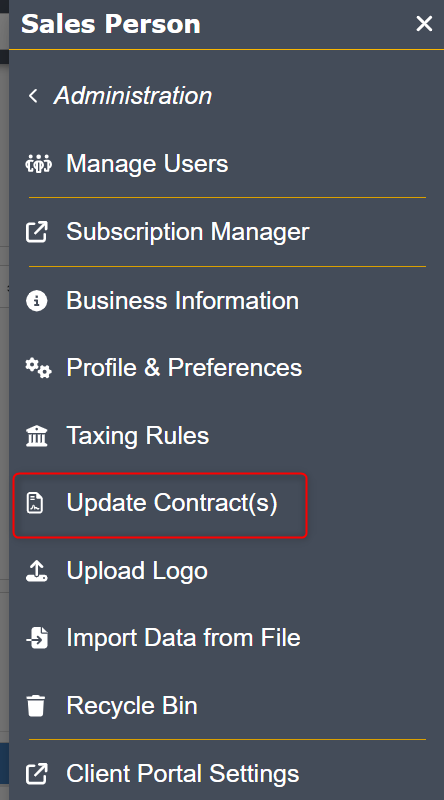Click the Client Portal Settings external-link icon

37,773
